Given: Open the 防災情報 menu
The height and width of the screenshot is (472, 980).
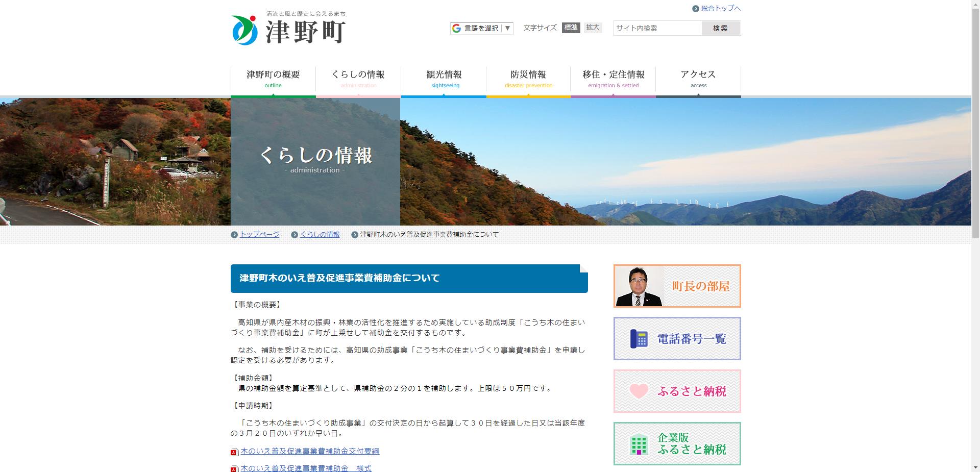Looking at the screenshot, I should point(528,78).
